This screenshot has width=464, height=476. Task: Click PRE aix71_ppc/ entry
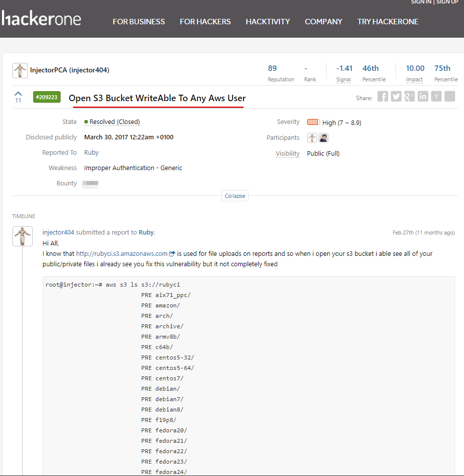pos(166,295)
